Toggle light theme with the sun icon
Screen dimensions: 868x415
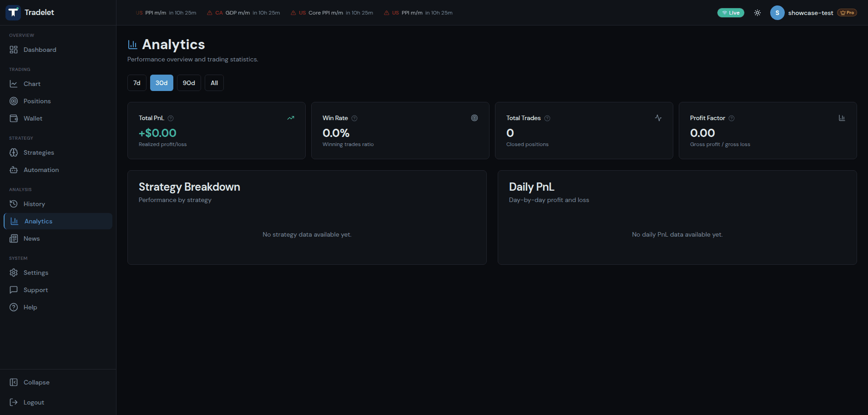pyautogui.click(x=757, y=12)
